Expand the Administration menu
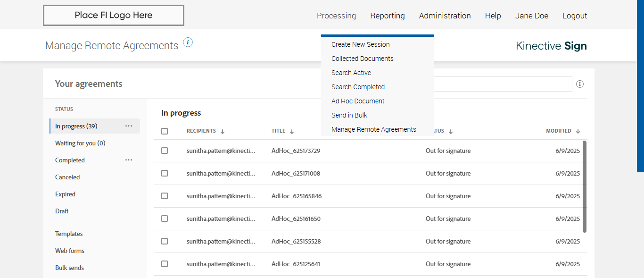This screenshot has width=644, height=278. click(x=445, y=16)
